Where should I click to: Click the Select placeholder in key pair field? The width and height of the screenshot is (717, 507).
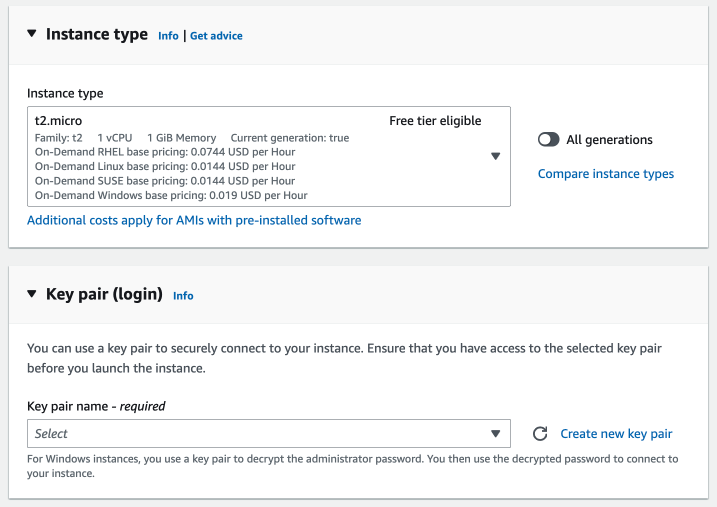(x=51, y=434)
